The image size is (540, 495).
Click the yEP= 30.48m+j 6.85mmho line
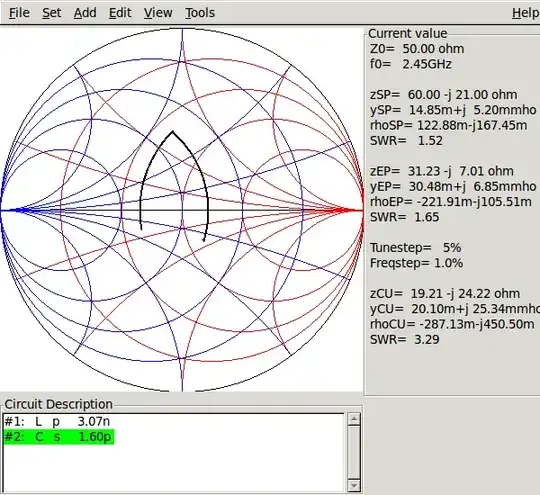(x=453, y=186)
